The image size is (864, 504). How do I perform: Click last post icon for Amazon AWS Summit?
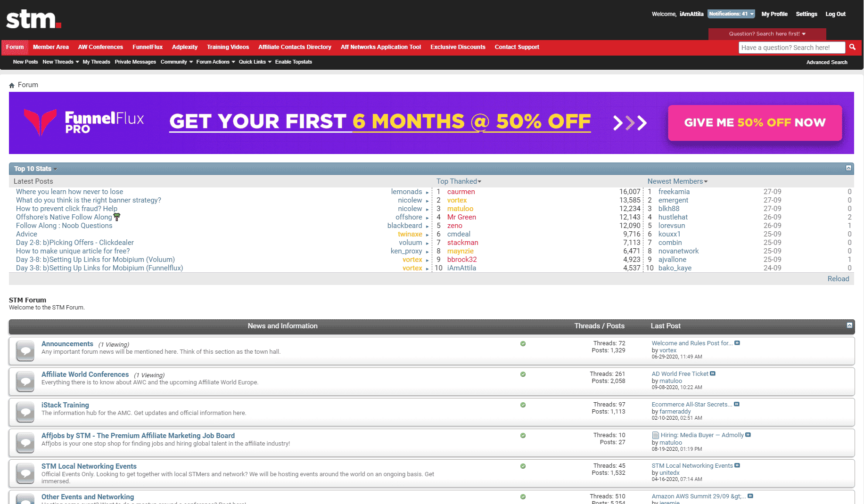[x=750, y=496]
